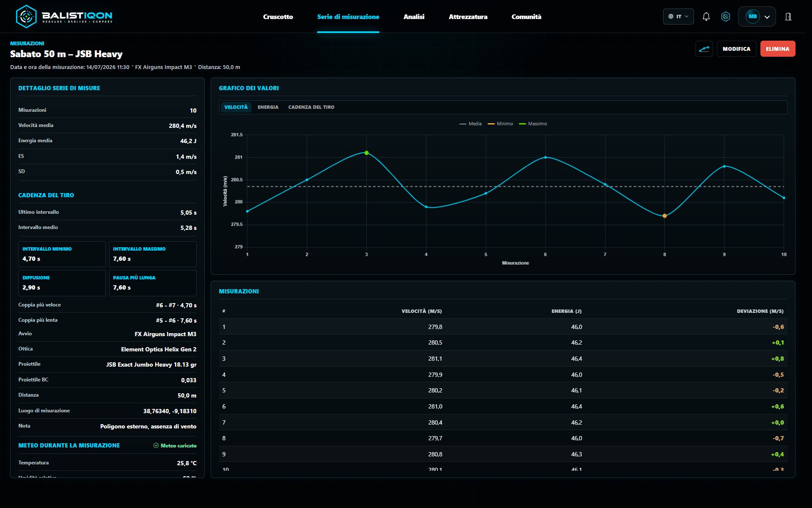Switch chart to Cadenza del tiro tab

tap(311, 107)
